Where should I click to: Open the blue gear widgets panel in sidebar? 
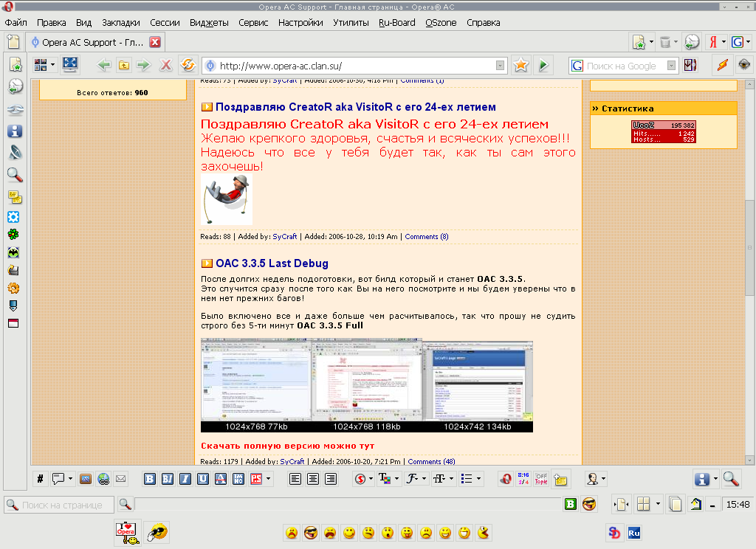click(13, 217)
